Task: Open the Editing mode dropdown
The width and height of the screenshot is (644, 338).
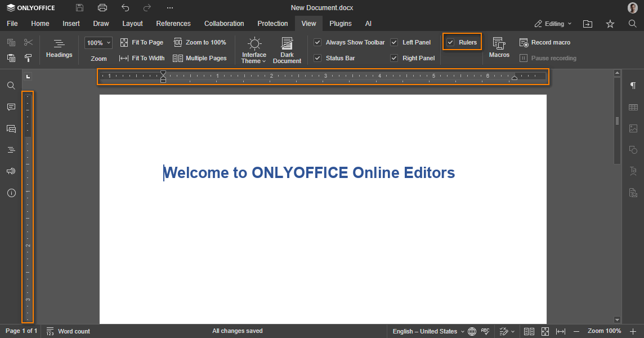Action: [553, 24]
